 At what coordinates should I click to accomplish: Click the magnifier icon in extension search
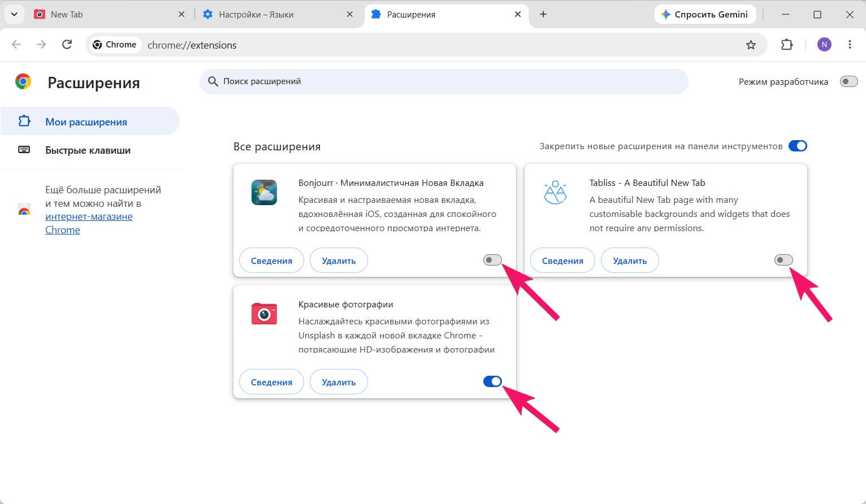tap(213, 82)
